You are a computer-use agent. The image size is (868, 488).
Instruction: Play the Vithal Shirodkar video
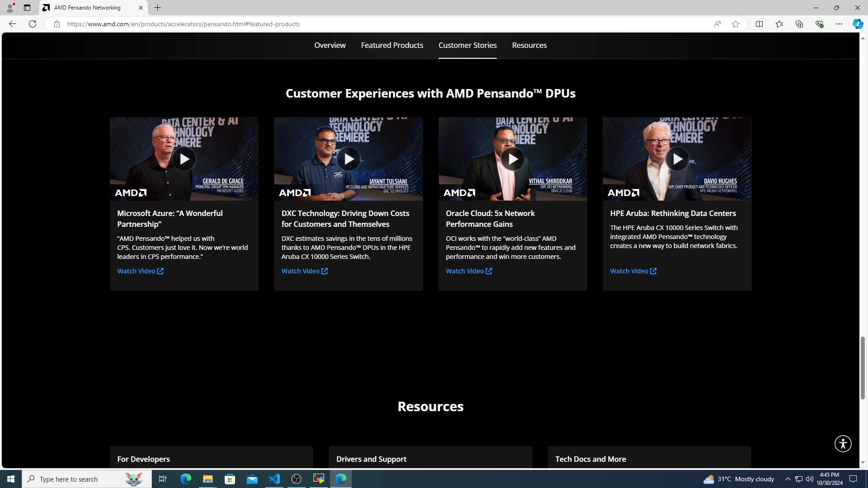512,159
